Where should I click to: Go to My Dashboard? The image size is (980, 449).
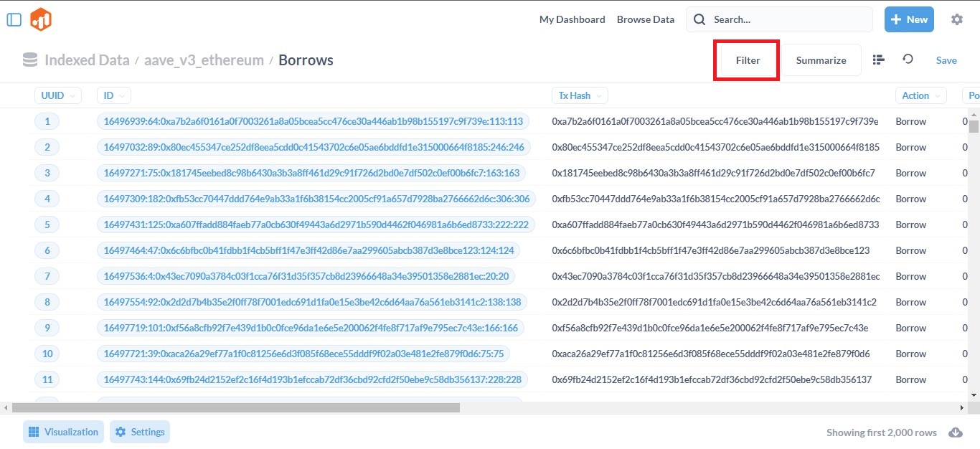[x=572, y=19]
